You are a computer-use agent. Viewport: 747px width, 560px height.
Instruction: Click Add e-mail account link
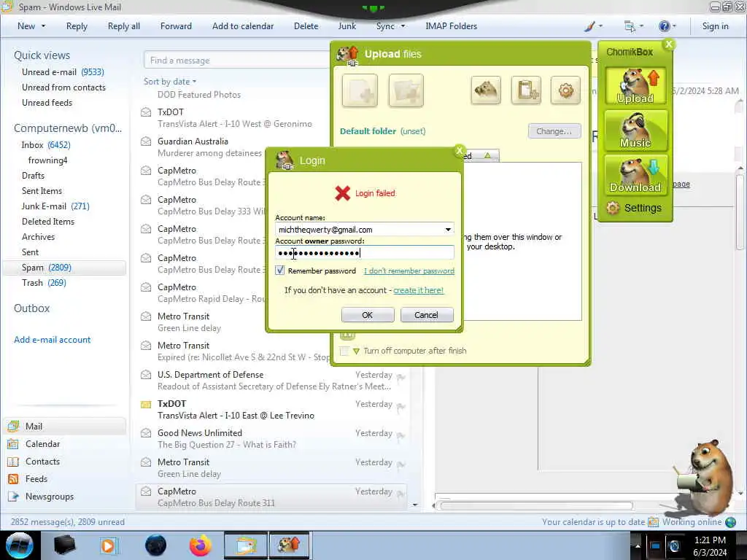53,340
